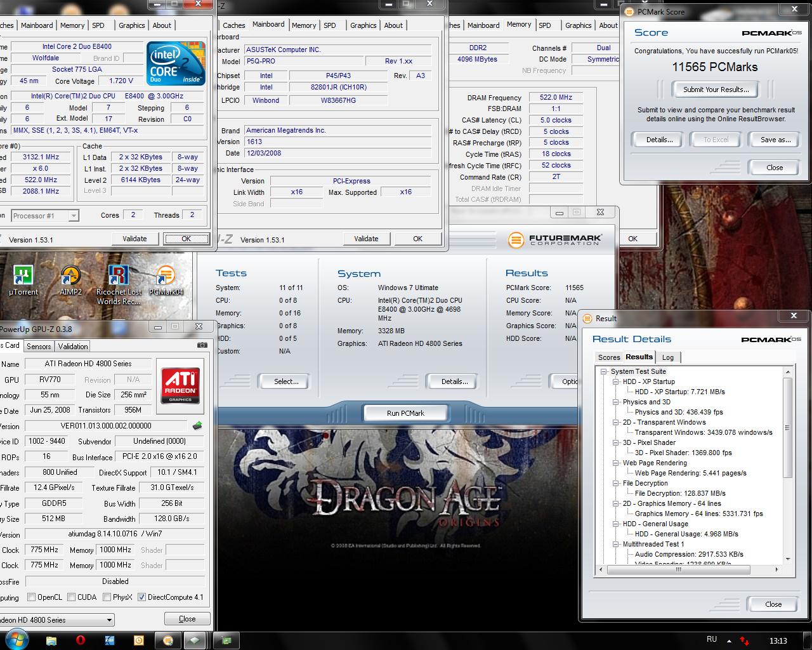The width and height of the screenshot is (812, 650).
Task: Open Validation tab in GPU-Z
Action: (x=73, y=347)
